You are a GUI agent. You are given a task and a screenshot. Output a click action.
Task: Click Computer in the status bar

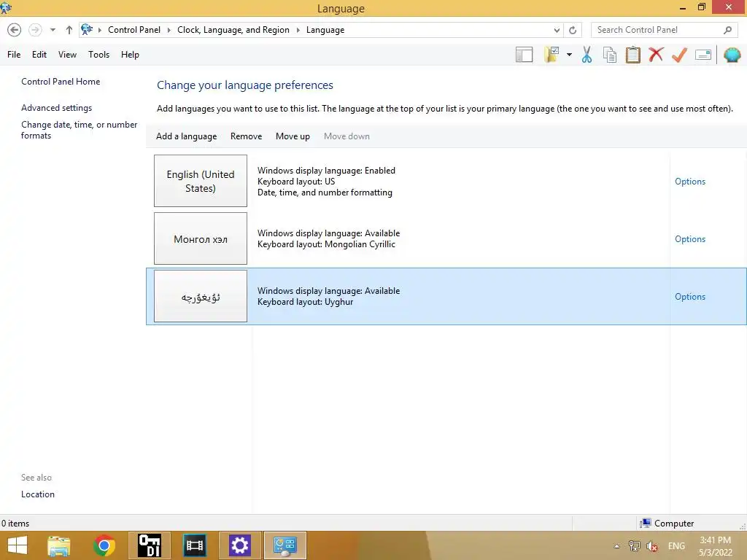[x=667, y=524]
